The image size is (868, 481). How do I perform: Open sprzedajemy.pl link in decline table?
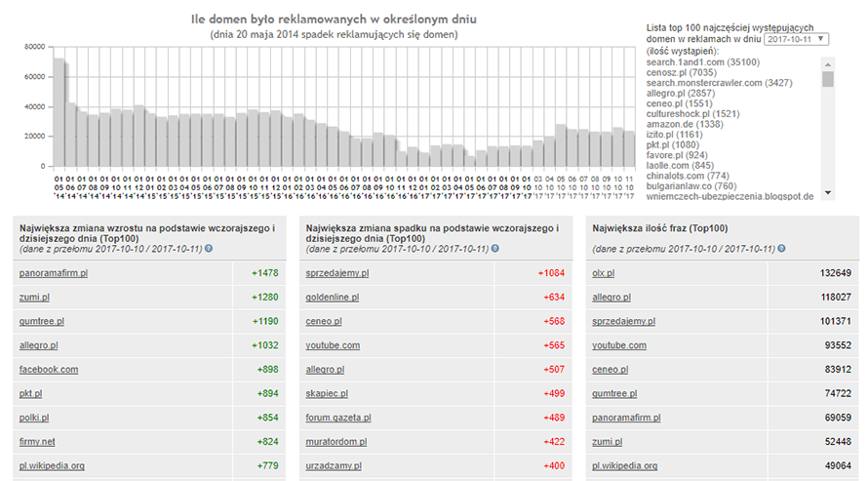337,273
